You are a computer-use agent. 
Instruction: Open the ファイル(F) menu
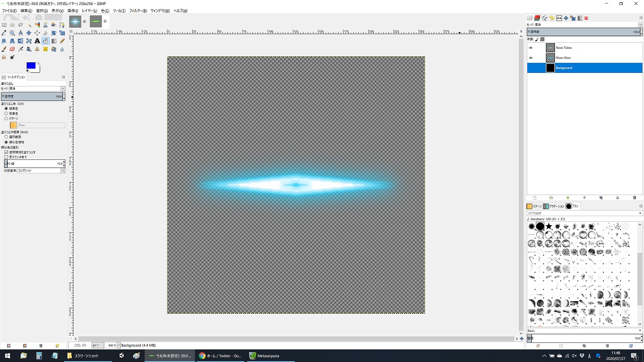click(10, 11)
